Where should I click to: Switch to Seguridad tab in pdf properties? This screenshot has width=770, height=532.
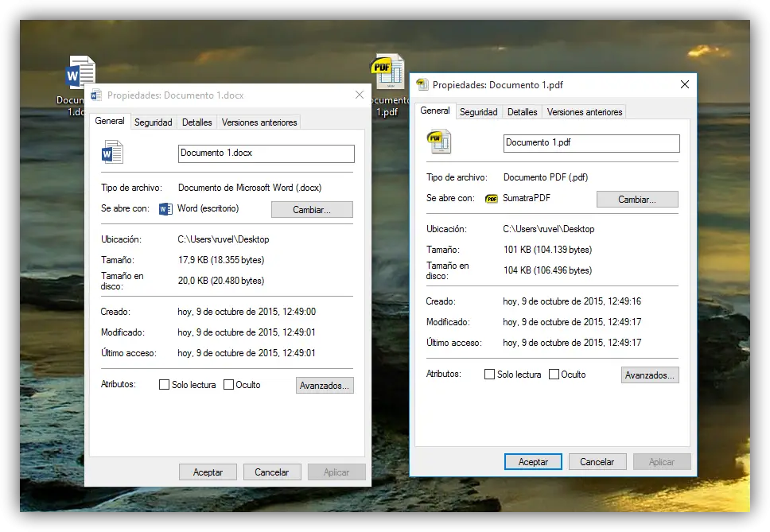tap(479, 112)
